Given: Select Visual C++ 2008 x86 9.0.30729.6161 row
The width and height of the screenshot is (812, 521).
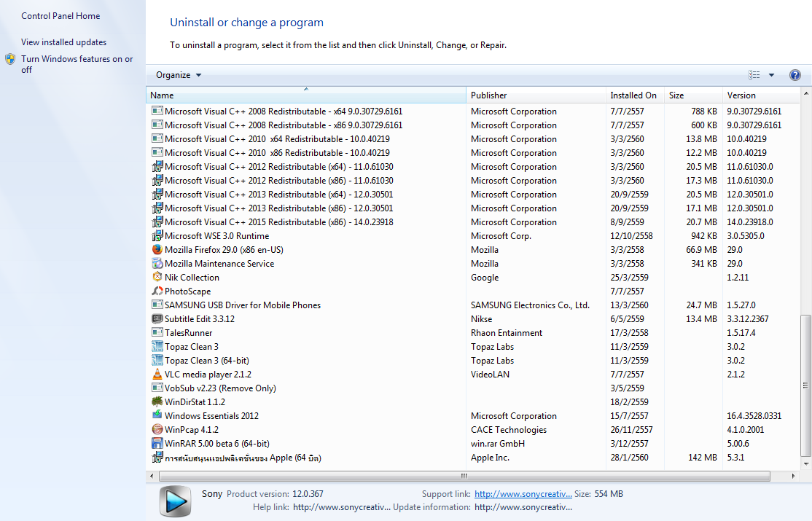Looking at the screenshot, I should [473, 125].
